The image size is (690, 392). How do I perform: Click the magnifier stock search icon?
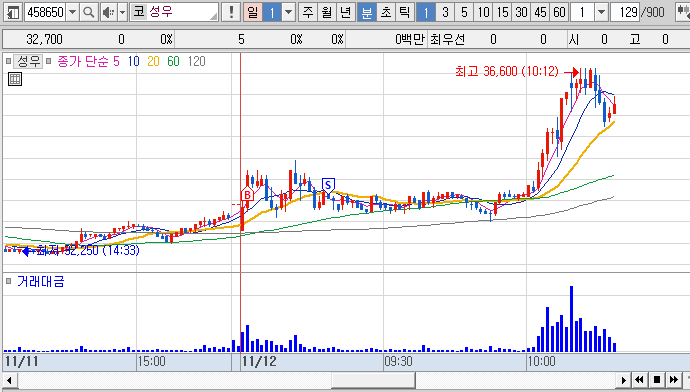pyautogui.click(x=88, y=12)
